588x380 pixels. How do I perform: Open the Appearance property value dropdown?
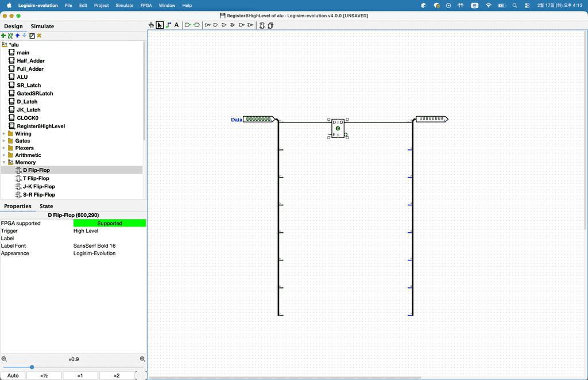(x=109, y=253)
